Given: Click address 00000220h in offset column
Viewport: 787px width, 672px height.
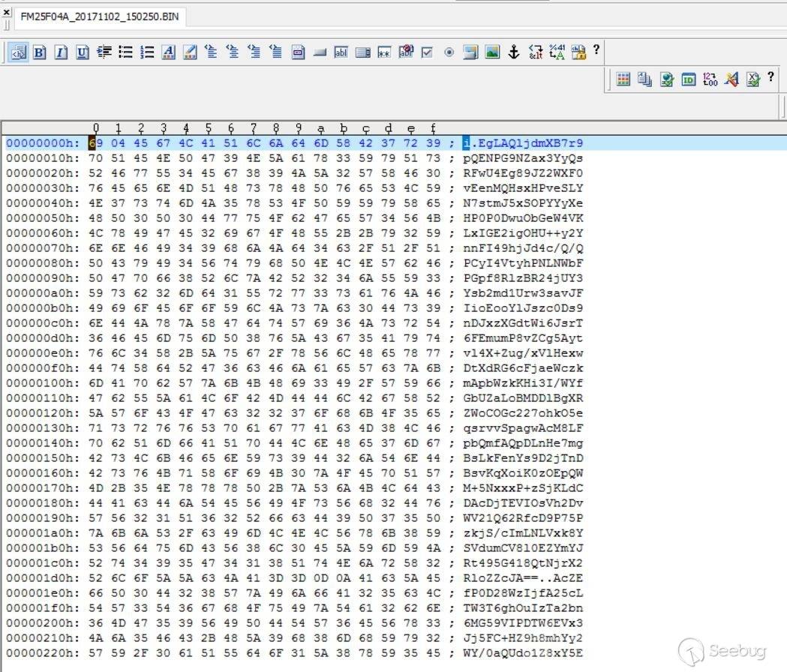Looking at the screenshot, I should coord(43,653).
